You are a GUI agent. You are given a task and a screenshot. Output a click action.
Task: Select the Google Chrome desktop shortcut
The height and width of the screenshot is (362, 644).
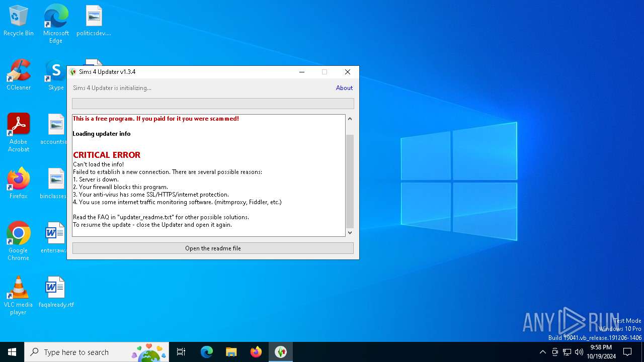tap(19, 241)
